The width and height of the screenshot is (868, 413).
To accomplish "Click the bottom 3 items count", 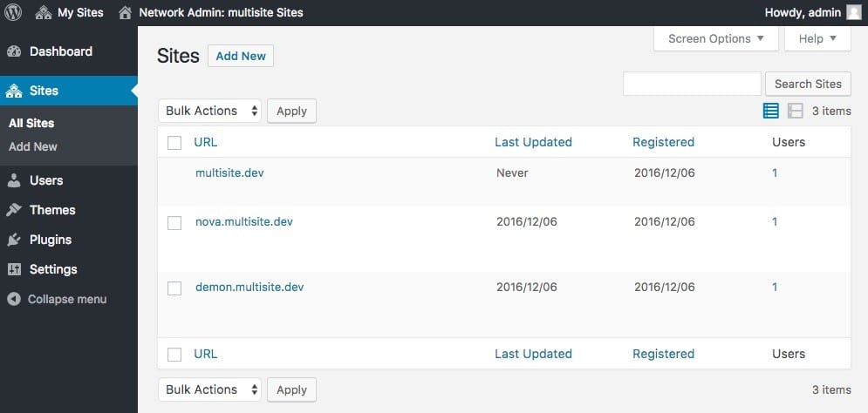I will (x=831, y=389).
